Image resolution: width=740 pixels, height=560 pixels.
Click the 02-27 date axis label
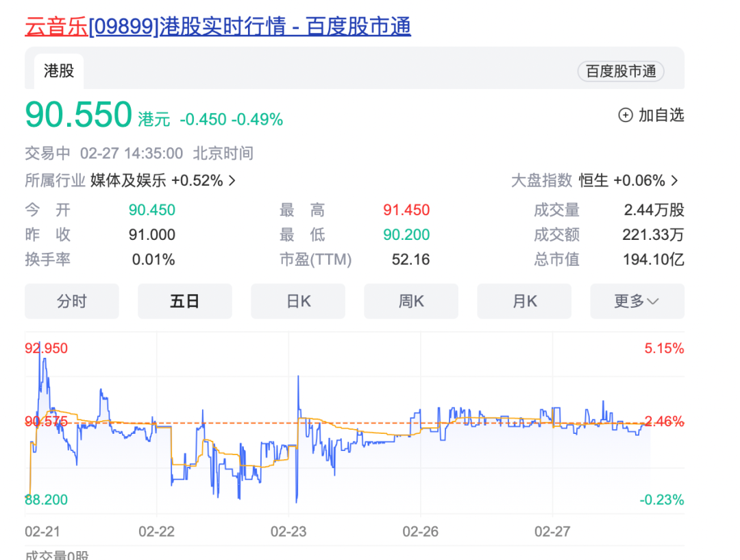[552, 532]
